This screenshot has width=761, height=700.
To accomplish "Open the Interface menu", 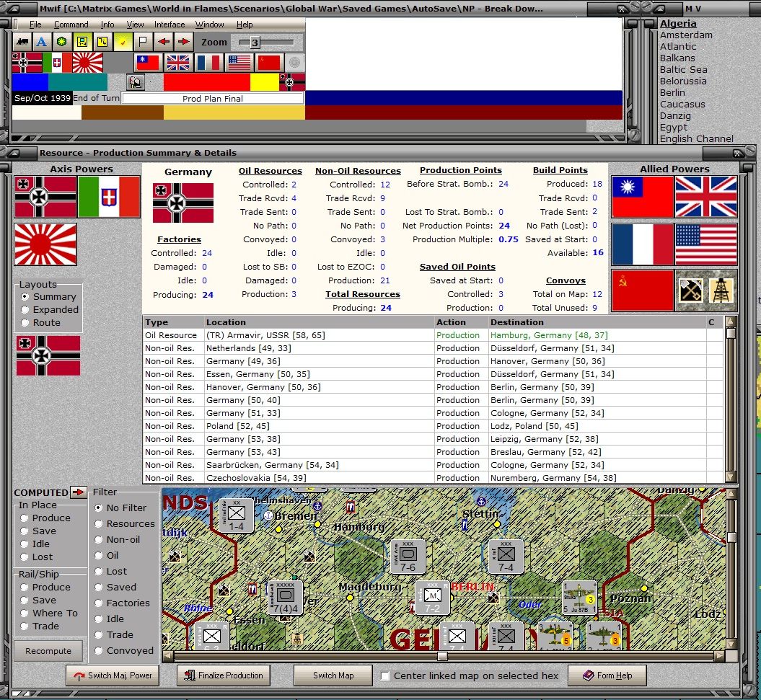I will pyautogui.click(x=170, y=25).
